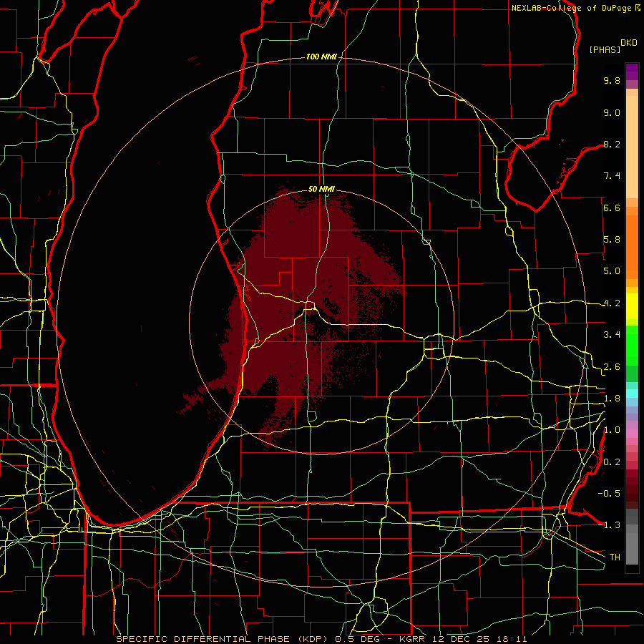The image size is (644, 644).
Task: Pick the purple swatch atop the color scale
Action: click(x=632, y=70)
